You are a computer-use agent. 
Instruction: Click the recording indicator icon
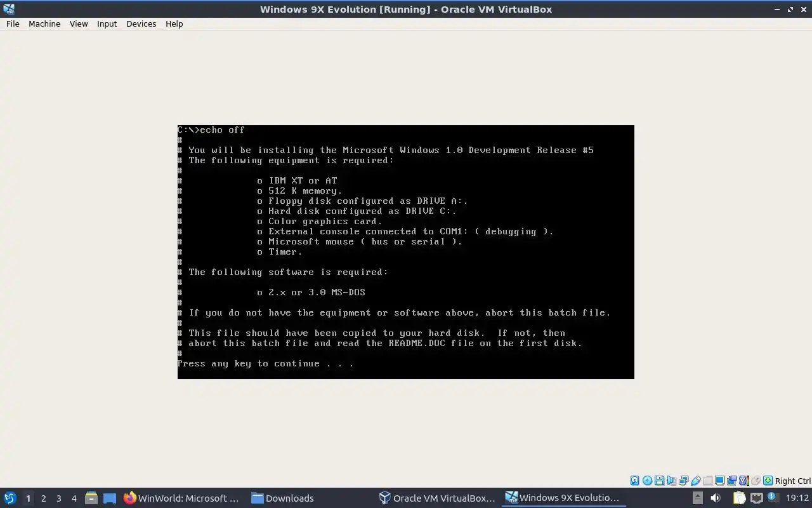tap(732, 481)
